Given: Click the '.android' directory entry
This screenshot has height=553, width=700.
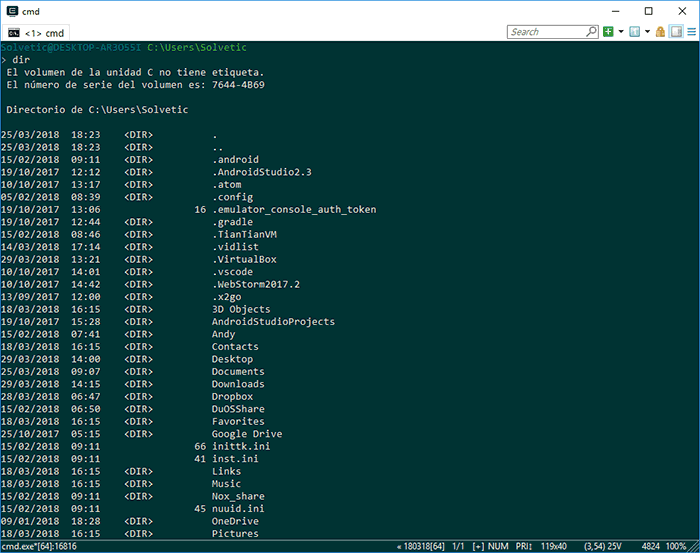Looking at the screenshot, I should [235, 160].
